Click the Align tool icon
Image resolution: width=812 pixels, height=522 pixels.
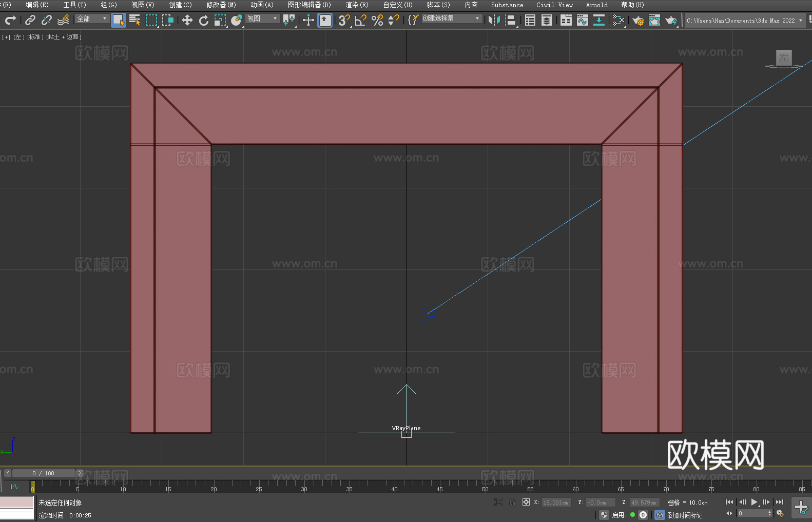pyautogui.click(x=511, y=20)
